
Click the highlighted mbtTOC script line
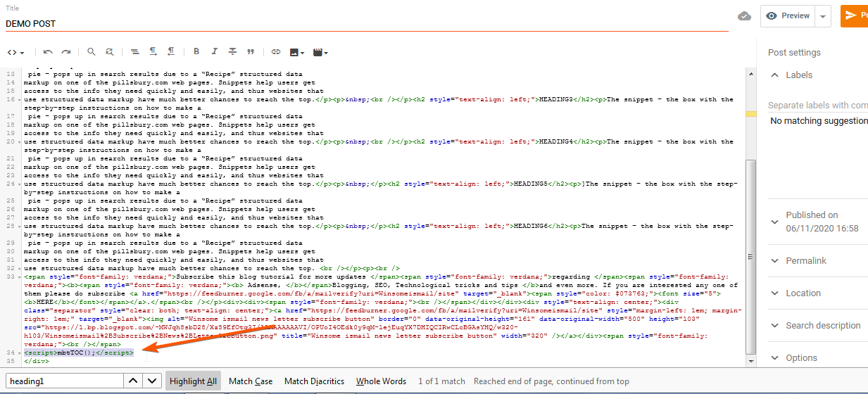point(79,352)
